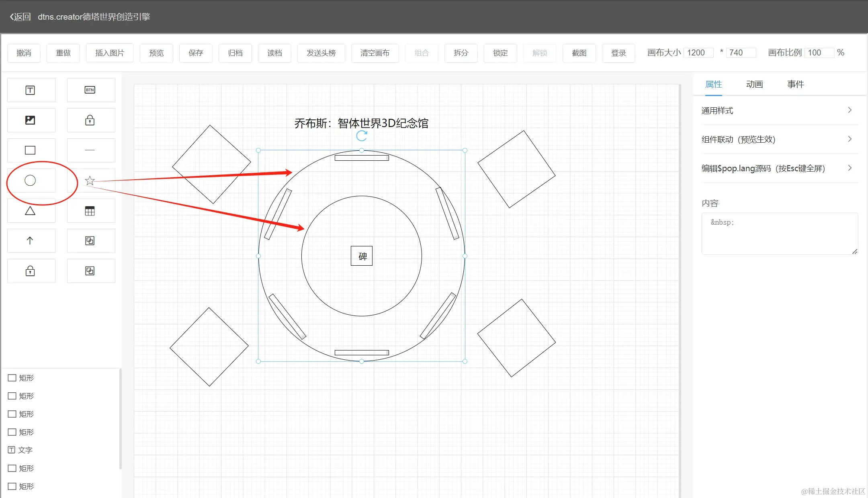Pick the image component icon
The image size is (868, 498).
(31, 120)
